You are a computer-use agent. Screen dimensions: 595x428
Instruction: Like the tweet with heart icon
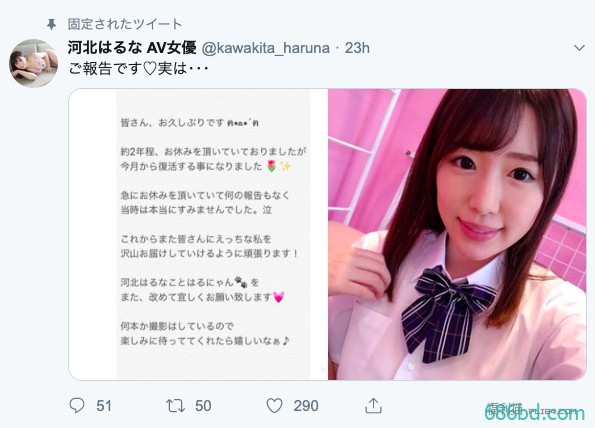274,406
